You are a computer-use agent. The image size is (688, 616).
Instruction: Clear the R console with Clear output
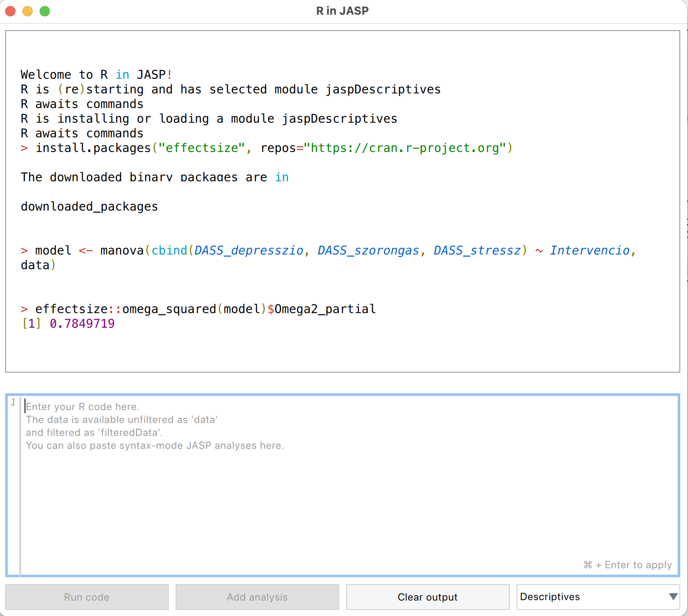coord(428,597)
